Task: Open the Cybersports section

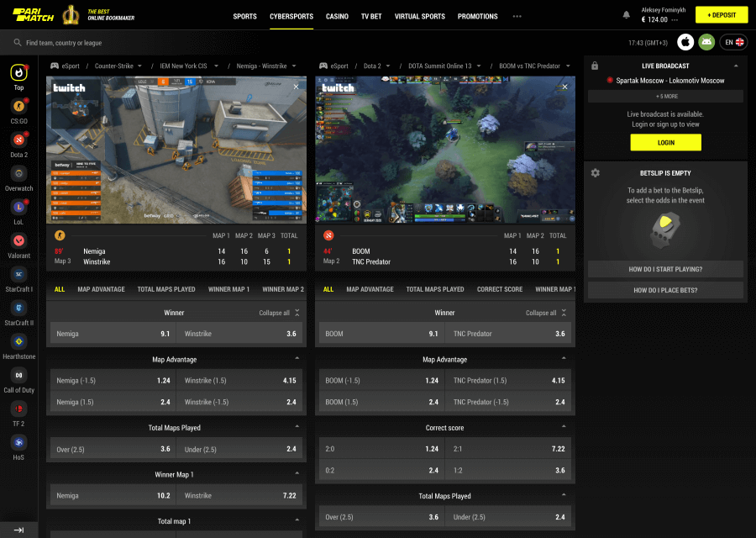Action: point(291,17)
